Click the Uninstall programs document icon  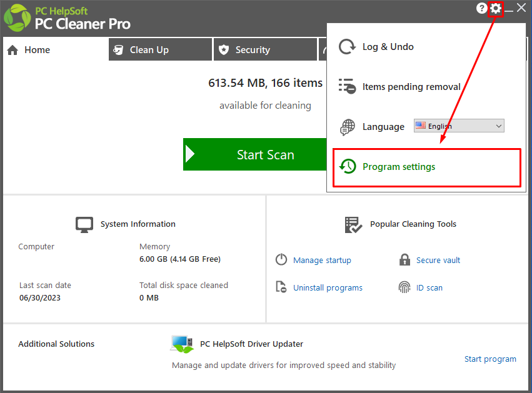(x=281, y=287)
